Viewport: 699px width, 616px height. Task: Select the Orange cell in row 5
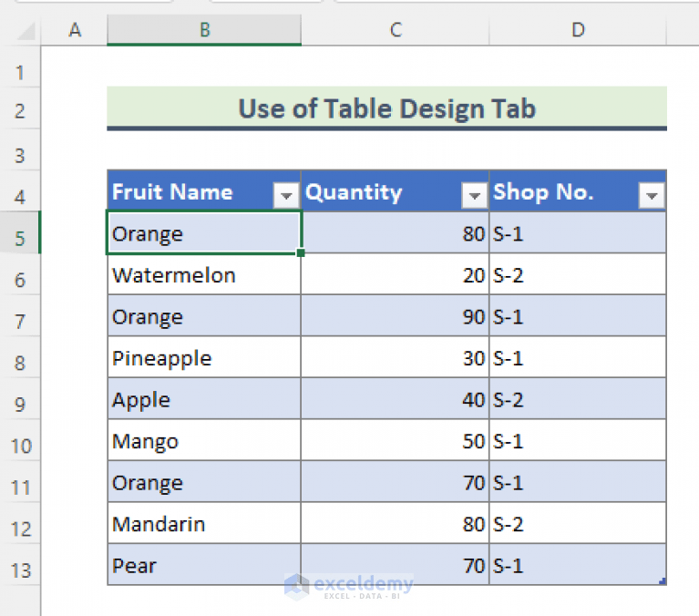click(204, 232)
